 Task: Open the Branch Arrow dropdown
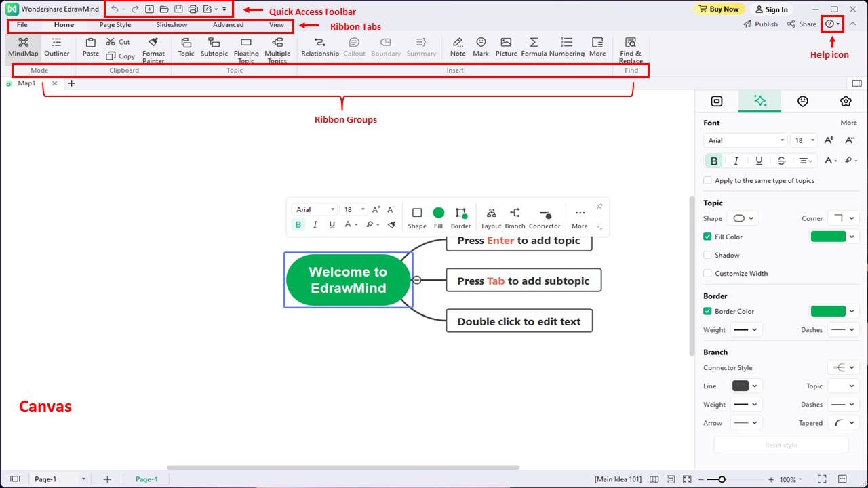746,423
